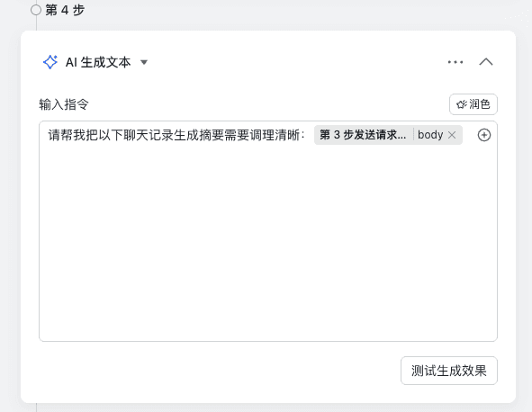Remove the body variable chip via X
The width and height of the screenshot is (532, 412).
click(452, 135)
